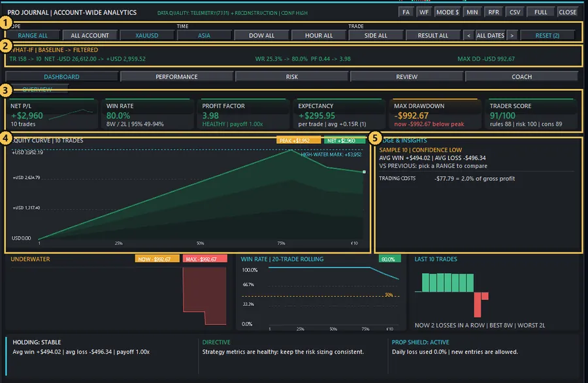The width and height of the screenshot is (588, 383).
Task: Click the WF header button
Action: 424,12
